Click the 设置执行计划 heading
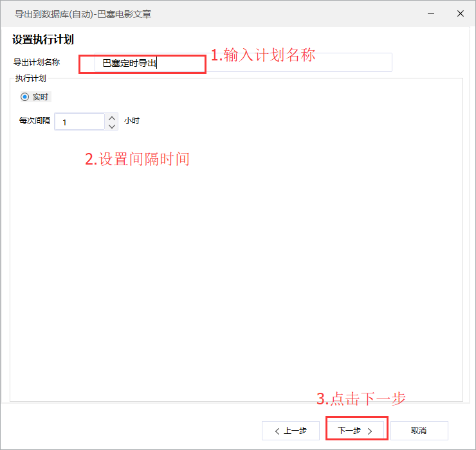The height and width of the screenshot is (450, 476). pos(43,39)
